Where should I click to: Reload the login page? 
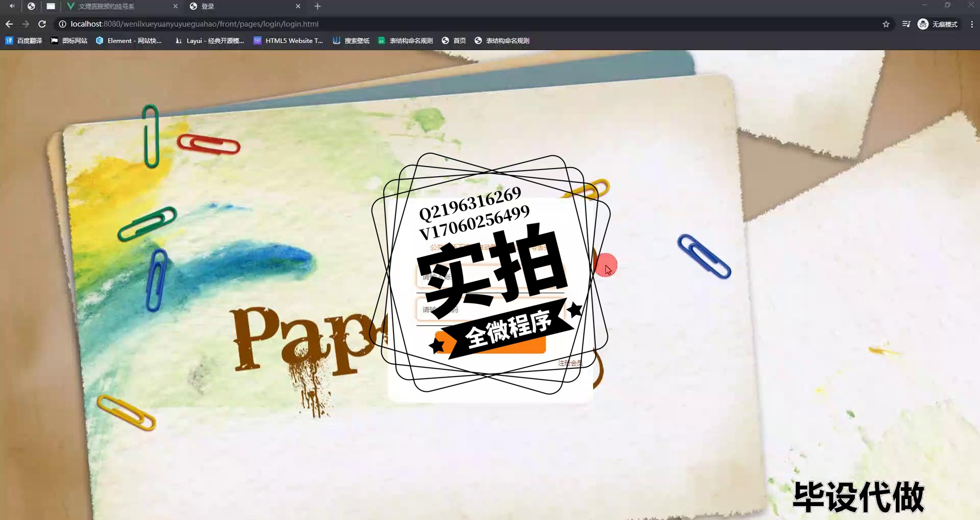click(x=42, y=24)
